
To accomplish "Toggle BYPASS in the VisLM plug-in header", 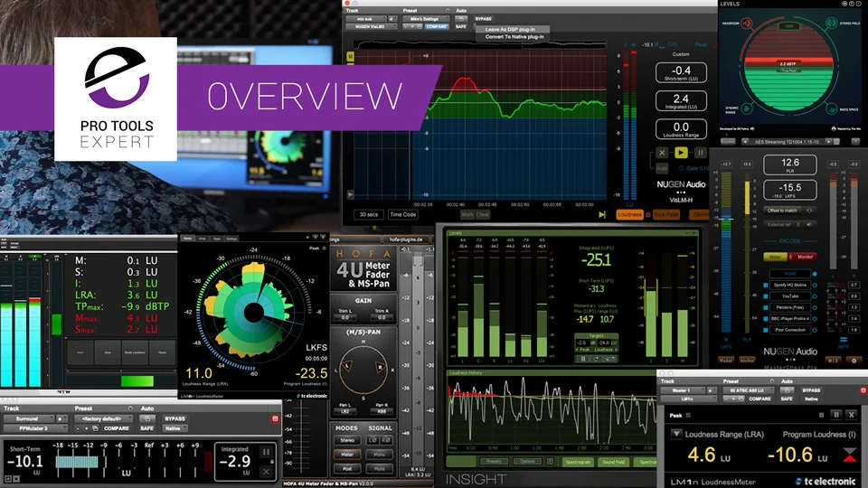I will [x=483, y=19].
